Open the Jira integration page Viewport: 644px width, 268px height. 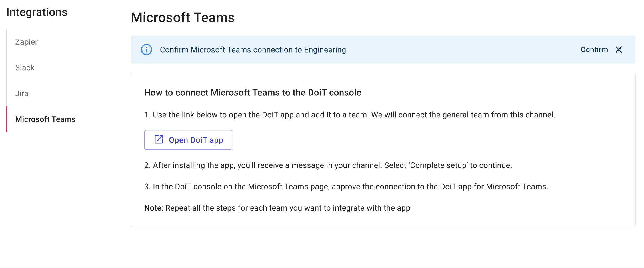click(x=21, y=93)
